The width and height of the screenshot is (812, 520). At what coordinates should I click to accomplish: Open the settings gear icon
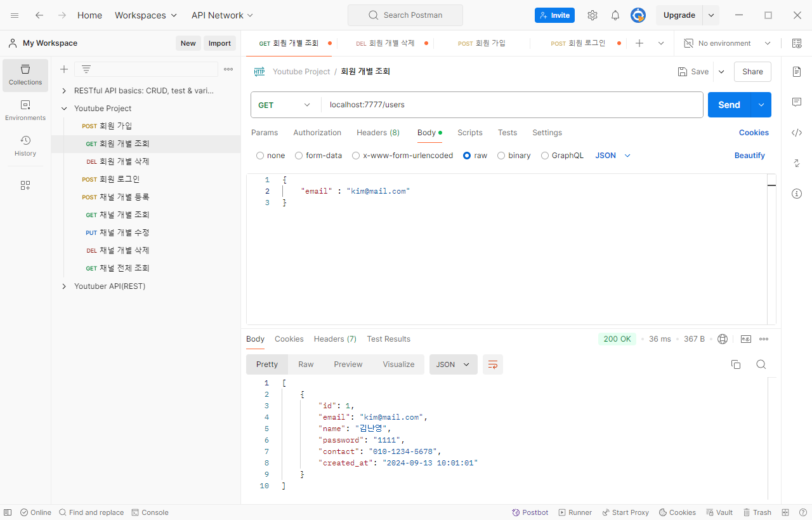click(593, 15)
